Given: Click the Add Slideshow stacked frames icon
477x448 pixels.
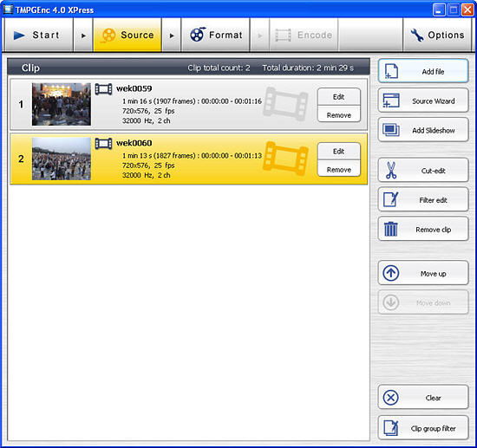Looking at the screenshot, I should tap(391, 130).
